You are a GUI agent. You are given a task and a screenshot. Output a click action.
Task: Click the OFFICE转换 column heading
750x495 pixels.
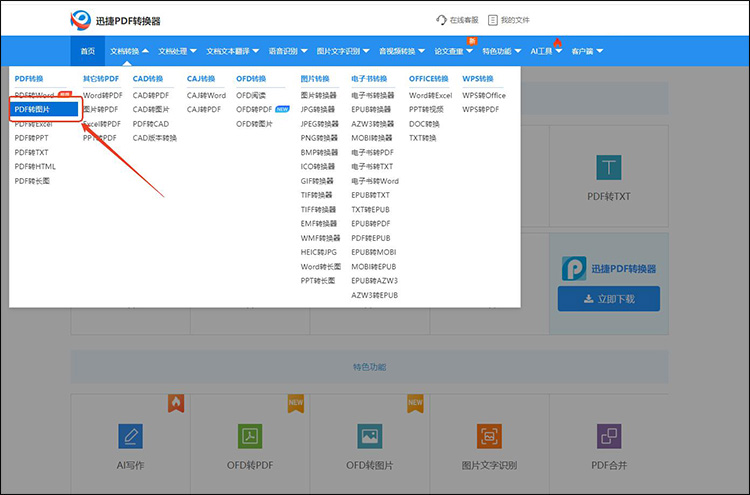[429, 79]
